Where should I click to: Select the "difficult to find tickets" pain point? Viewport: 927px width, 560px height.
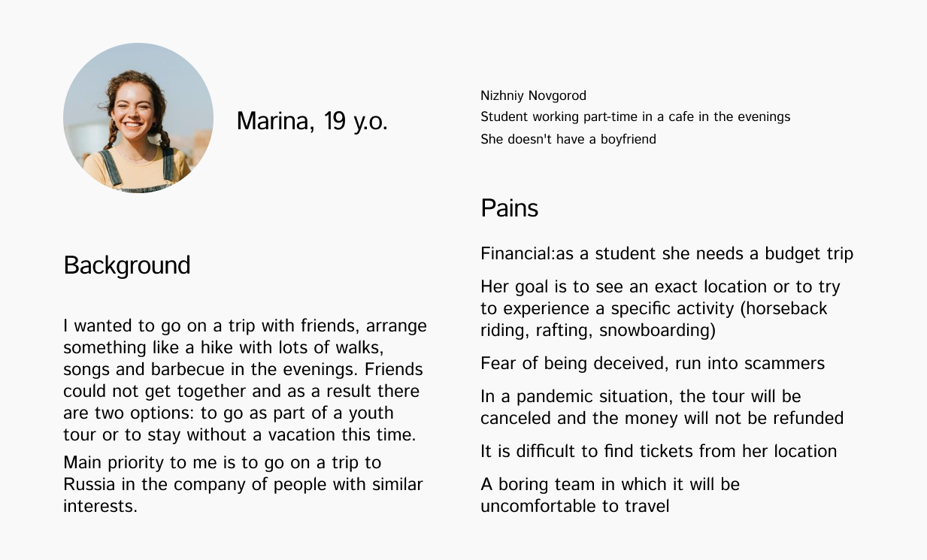tap(659, 451)
